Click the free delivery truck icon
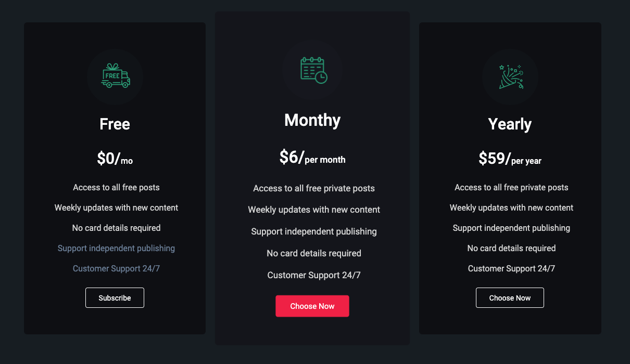The image size is (630, 364). (115, 76)
